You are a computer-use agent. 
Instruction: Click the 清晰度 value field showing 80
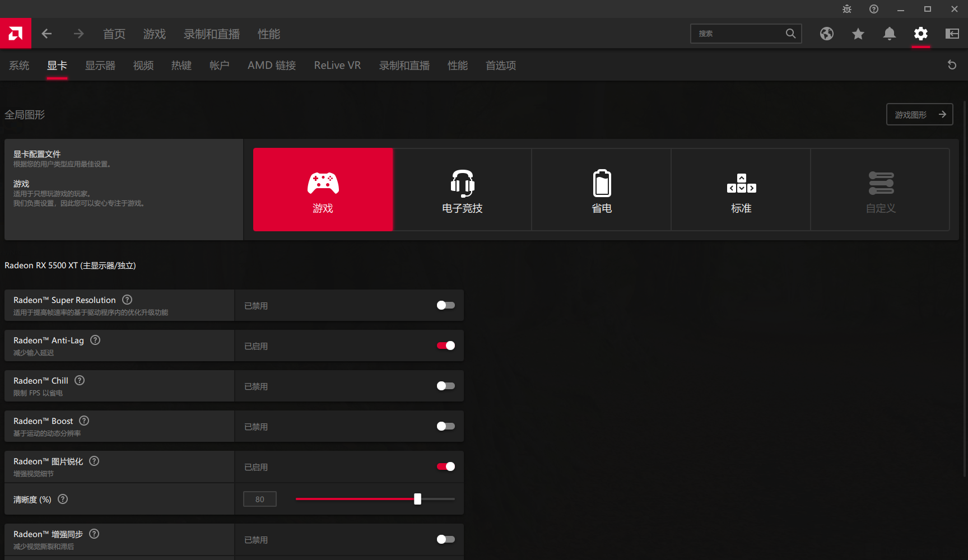tap(260, 499)
